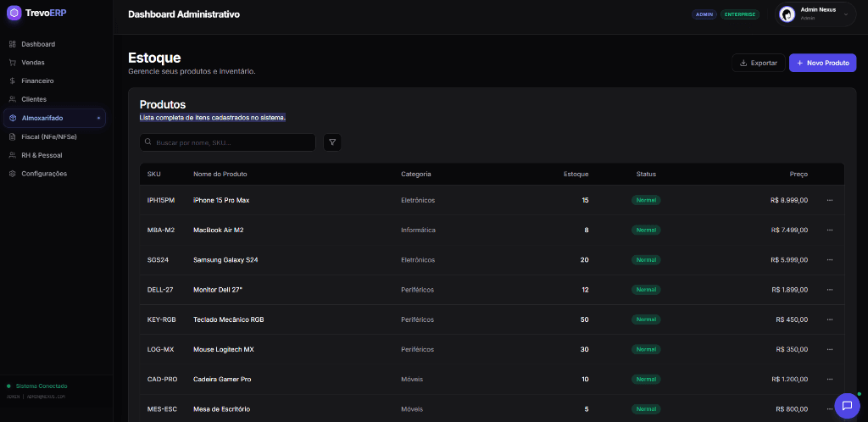Click the Exportar button
Screen dimensions: 868x422
click(x=758, y=63)
